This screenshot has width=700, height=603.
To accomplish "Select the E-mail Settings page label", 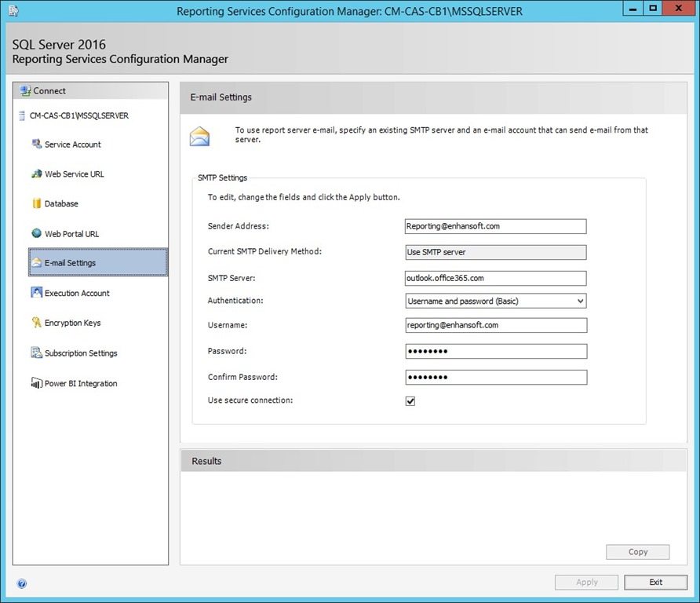I will tap(70, 263).
